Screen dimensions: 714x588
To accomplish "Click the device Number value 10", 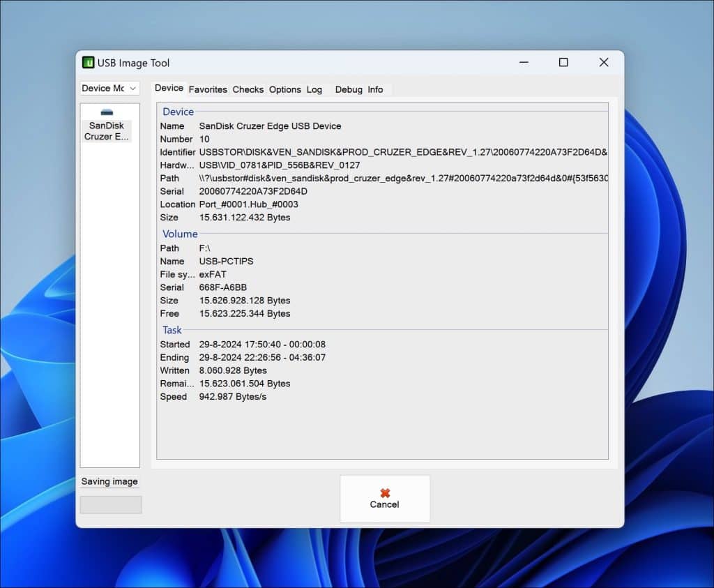I will 204,140.
